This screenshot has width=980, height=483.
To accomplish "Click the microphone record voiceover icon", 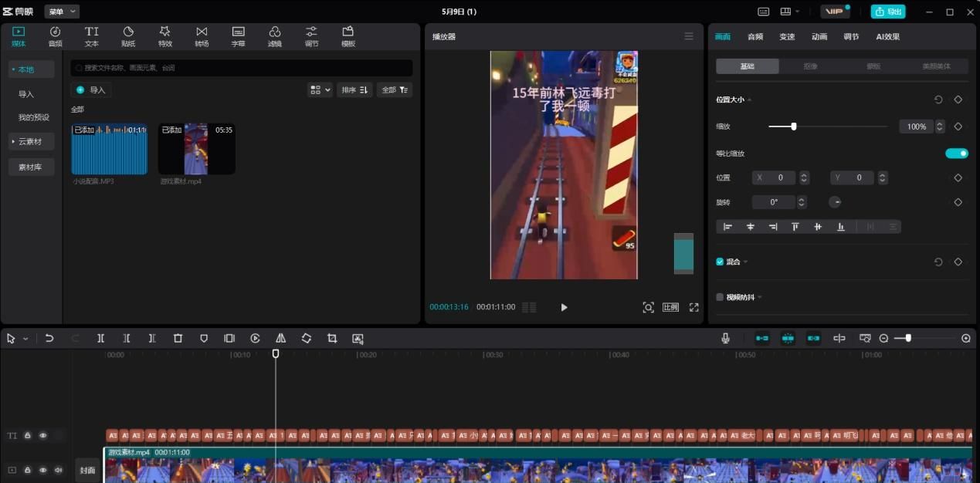I will click(x=725, y=339).
